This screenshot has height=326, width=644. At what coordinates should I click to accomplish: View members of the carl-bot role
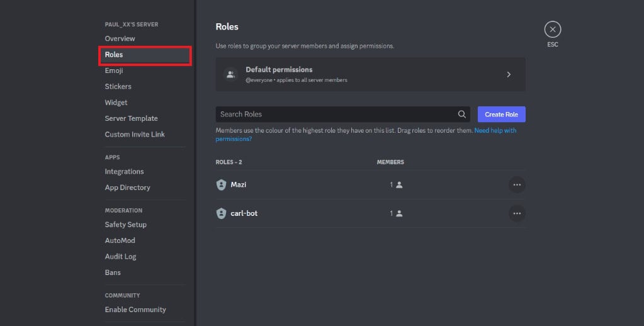(396, 213)
